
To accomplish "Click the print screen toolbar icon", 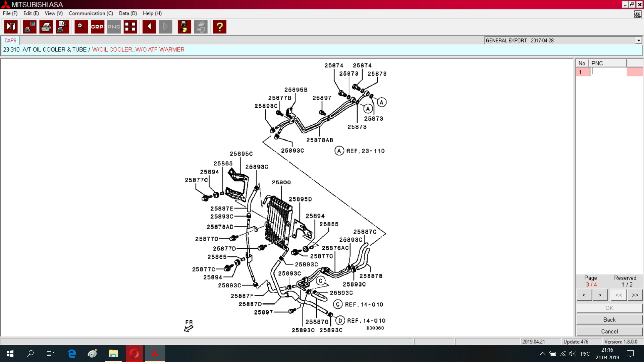I will point(30,27).
